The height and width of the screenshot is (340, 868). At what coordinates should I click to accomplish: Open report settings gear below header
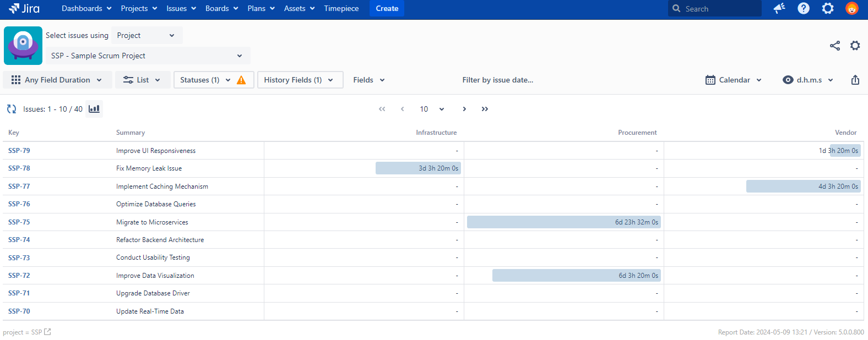coord(855,46)
